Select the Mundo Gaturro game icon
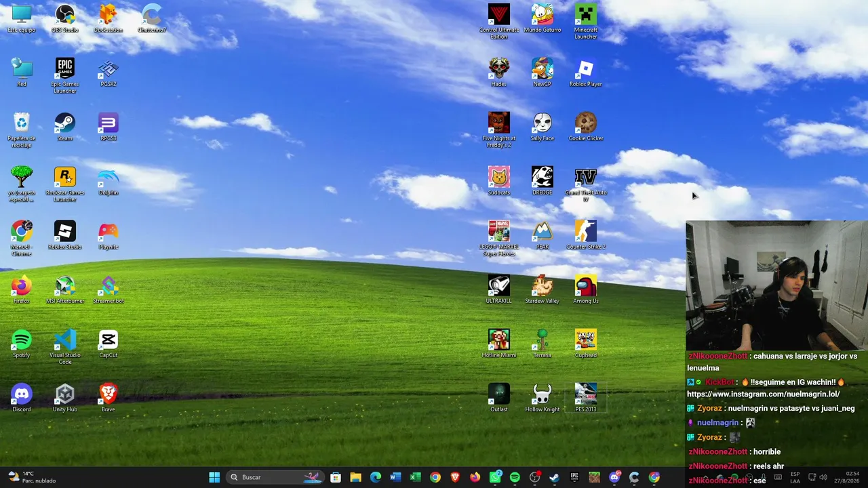The image size is (868, 488). [x=542, y=18]
